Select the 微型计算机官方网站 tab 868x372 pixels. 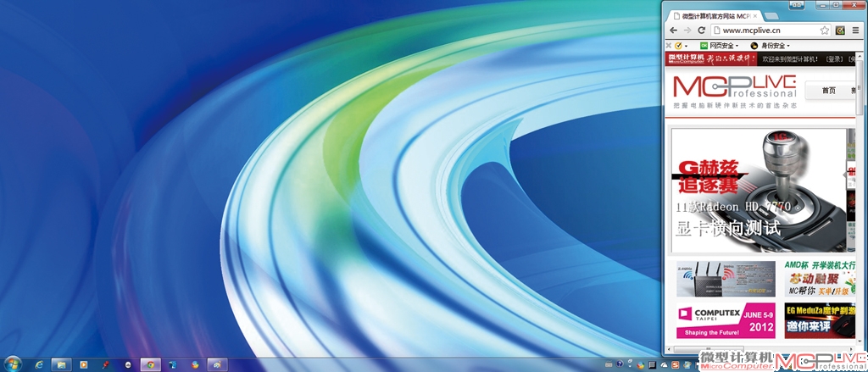[712, 17]
